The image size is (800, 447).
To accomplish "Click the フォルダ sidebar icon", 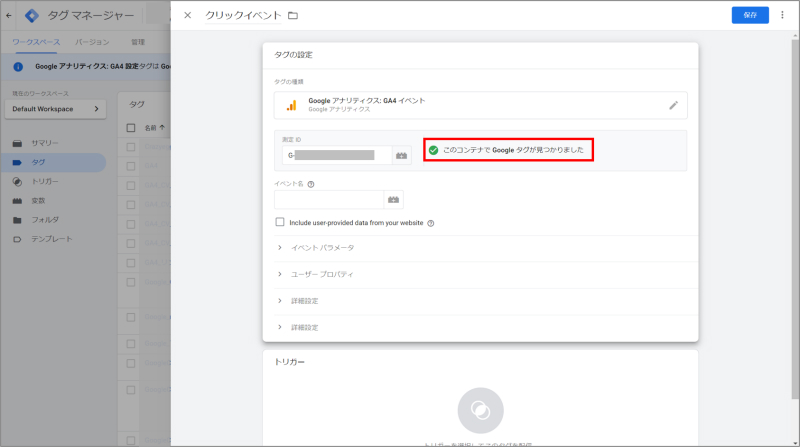I will coord(17,220).
